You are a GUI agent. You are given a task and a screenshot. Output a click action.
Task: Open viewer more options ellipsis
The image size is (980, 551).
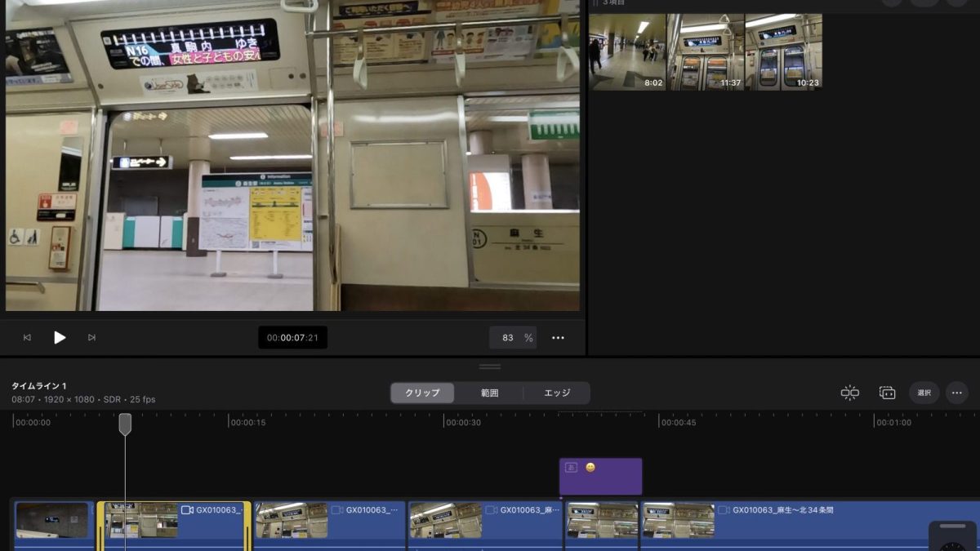coord(558,338)
